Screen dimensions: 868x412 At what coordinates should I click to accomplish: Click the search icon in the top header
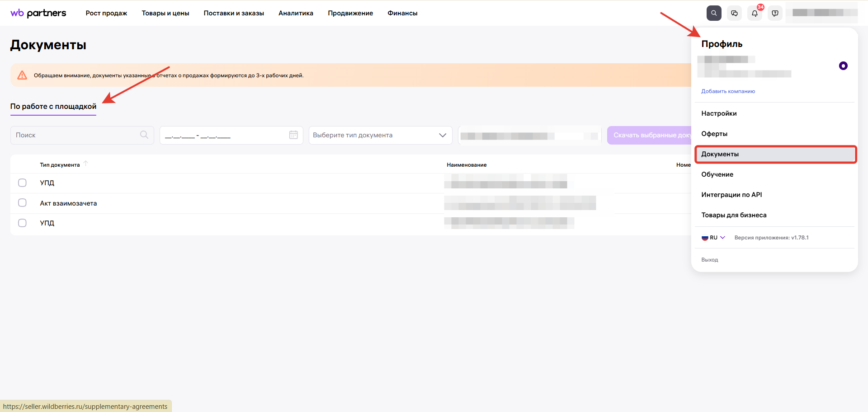[x=714, y=13]
